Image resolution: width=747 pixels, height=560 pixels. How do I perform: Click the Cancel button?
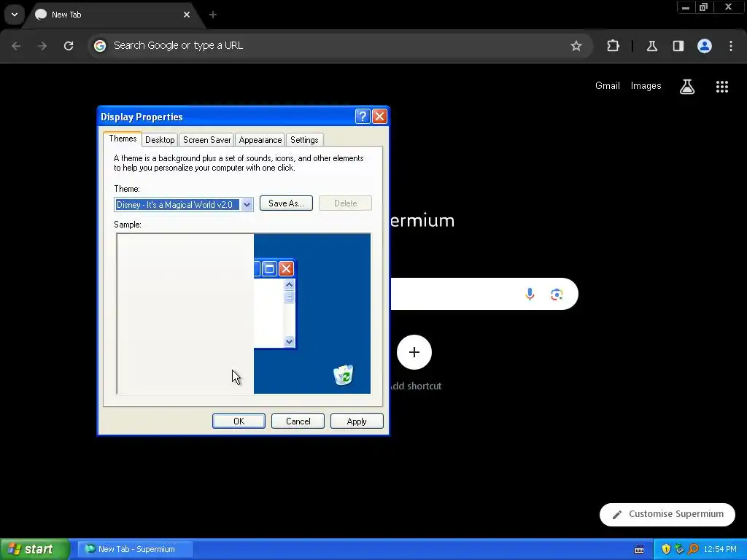tap(298, 421)
